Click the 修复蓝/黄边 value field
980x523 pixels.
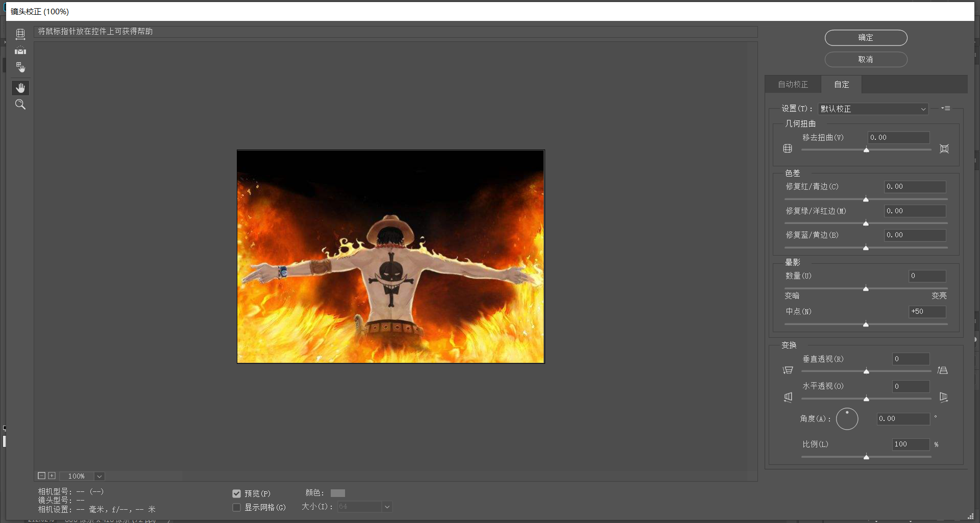point(915,235)
